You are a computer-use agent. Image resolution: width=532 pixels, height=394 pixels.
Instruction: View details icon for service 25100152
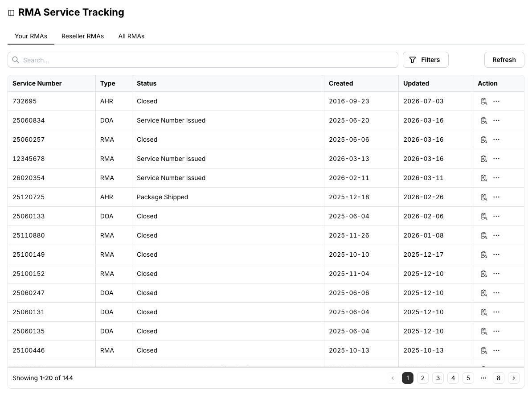pos(484,274)
